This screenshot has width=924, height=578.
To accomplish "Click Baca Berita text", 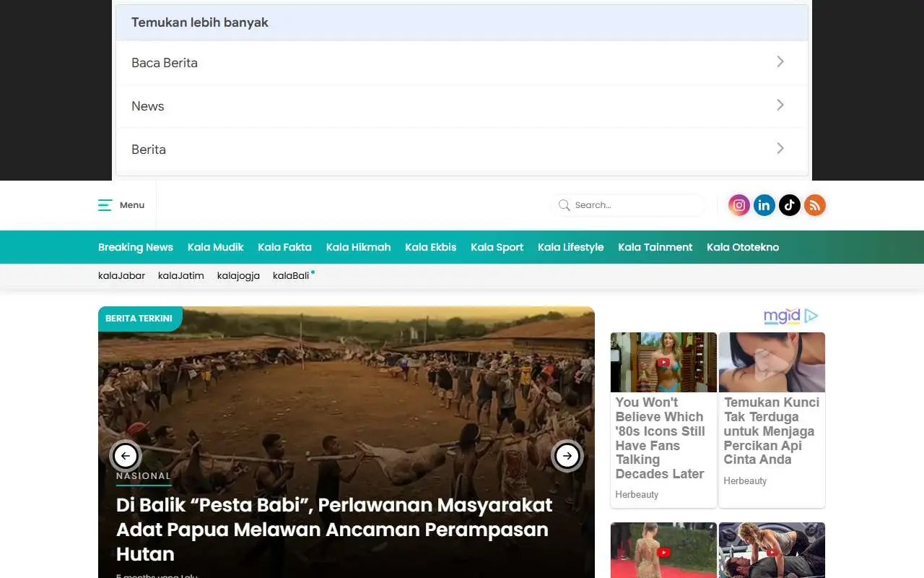I will 165,63.
